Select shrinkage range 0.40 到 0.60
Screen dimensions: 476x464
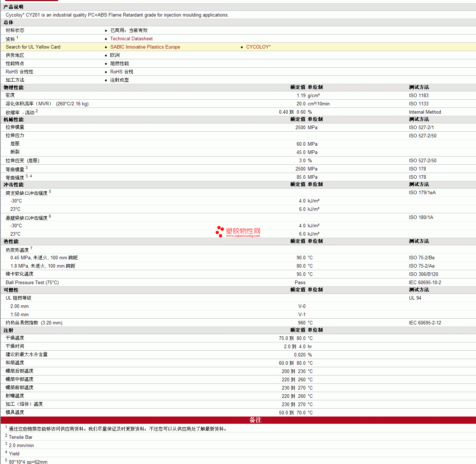point(292,112)
